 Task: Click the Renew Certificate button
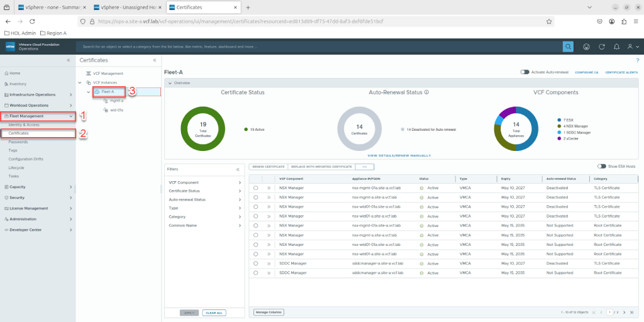(x=269, y=167)
